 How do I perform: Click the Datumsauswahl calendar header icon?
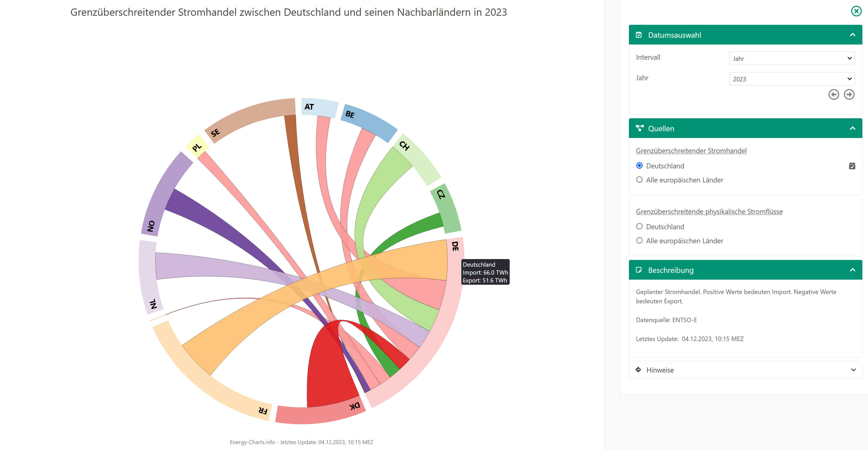pos(638,35)
